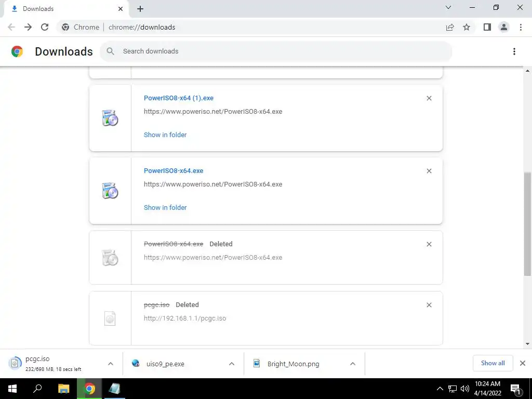Open the Chrome profile avatar

[x=504, y=27]
